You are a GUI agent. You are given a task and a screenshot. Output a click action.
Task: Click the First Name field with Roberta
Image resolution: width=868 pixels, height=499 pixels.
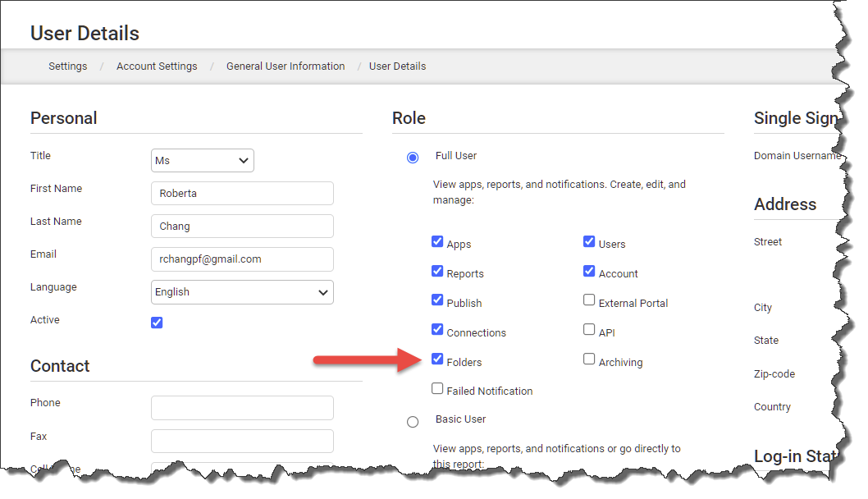(243, 194)
